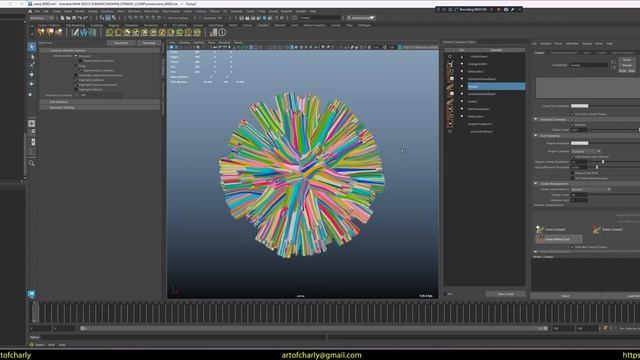Click the Undo arrow icon on the status line
This screenshot has width=640, height=360.
tap(80, 18)
